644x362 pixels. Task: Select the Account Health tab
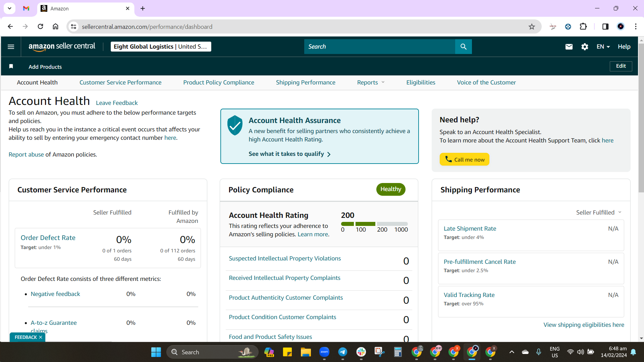37,82
